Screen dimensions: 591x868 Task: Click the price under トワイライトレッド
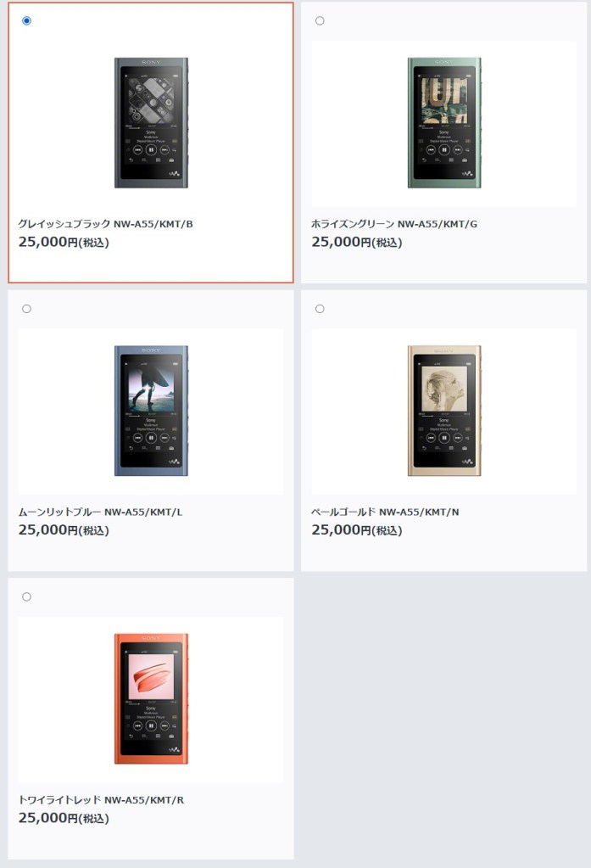click(64, 818)
